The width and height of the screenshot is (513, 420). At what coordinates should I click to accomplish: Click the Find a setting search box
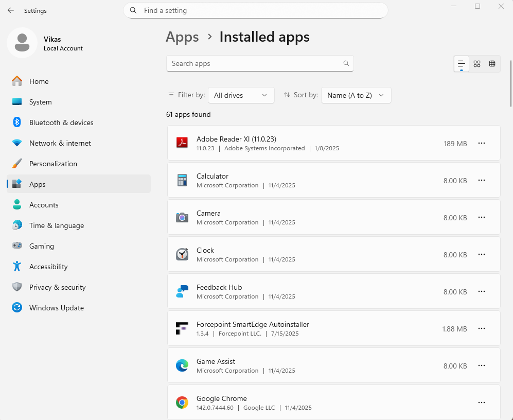coord(255,10)
